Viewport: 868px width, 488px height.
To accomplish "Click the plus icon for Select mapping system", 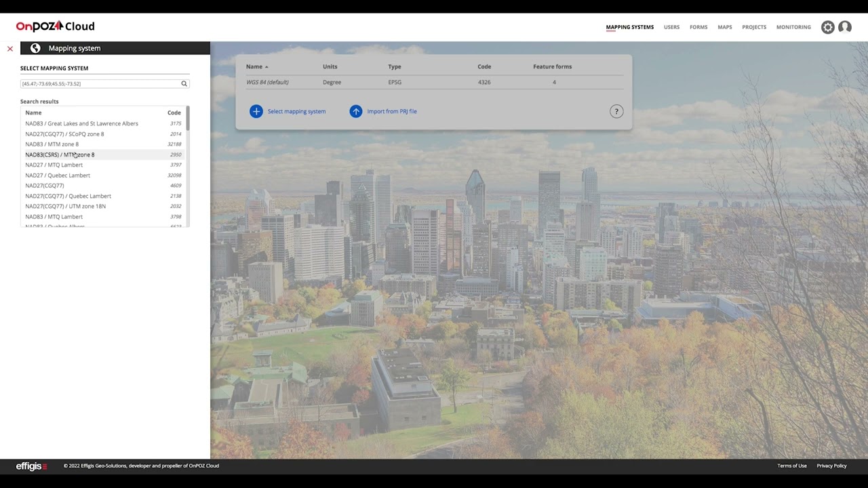I will coord(256,111).
